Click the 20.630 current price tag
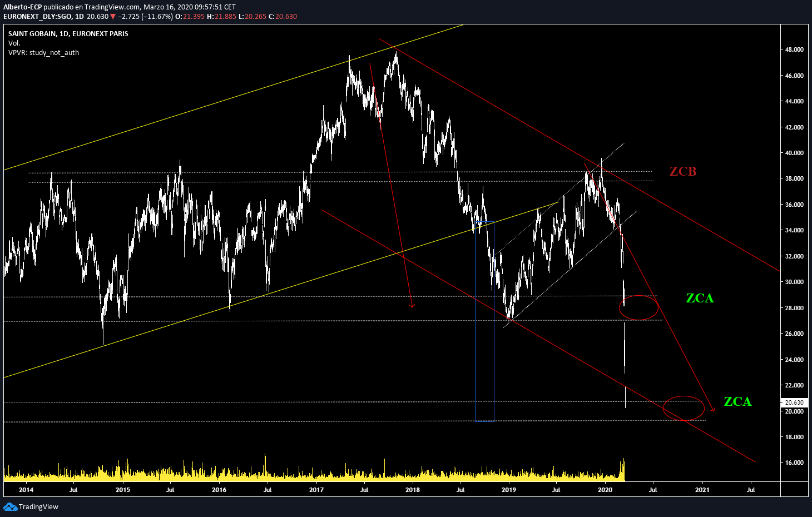Image resolution: width=812 pixels, height=517 pixels. pyautogui.click(x=794, y=402)
